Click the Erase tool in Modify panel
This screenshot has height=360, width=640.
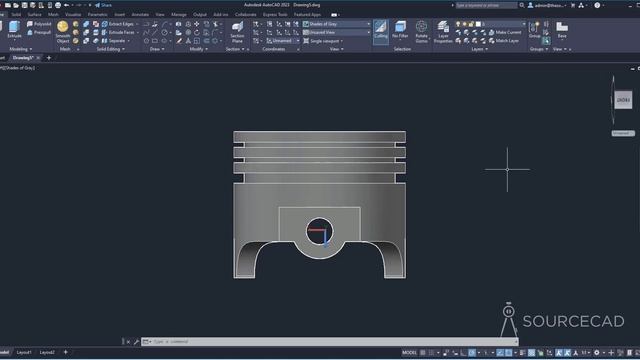coord(179,41)
